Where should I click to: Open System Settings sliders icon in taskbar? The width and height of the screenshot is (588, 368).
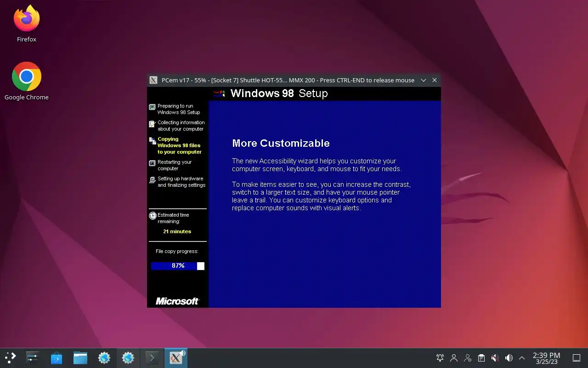(32, 357)
